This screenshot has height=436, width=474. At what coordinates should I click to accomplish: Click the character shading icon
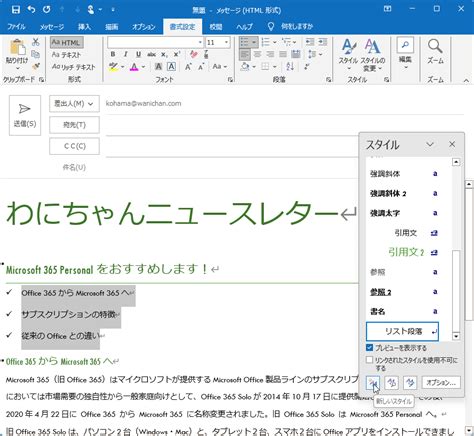point(159,67)
